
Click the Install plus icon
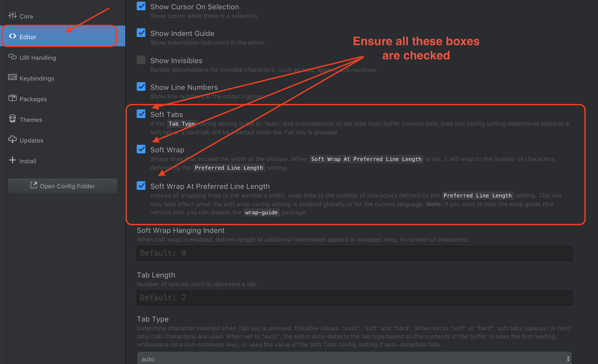click(13, 160)
